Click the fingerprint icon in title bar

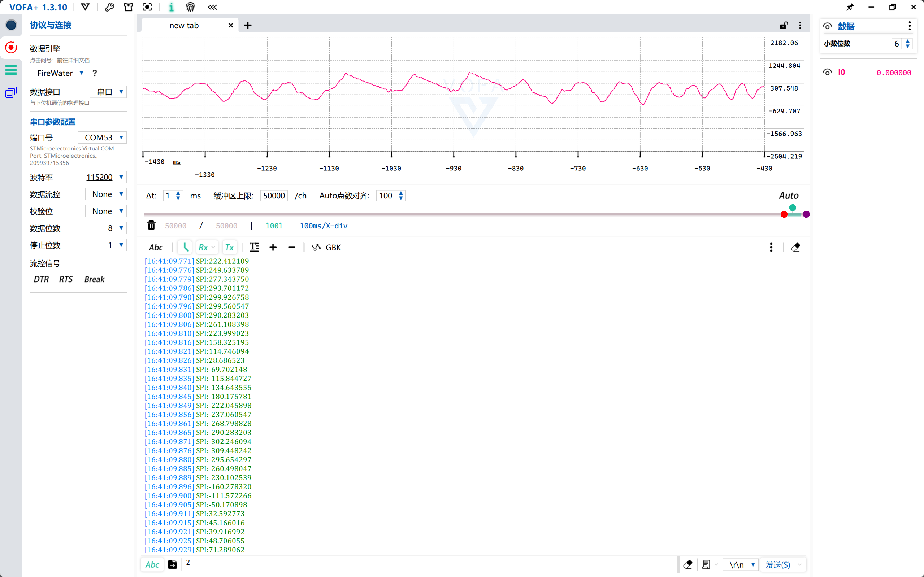[x=190, y=7]
